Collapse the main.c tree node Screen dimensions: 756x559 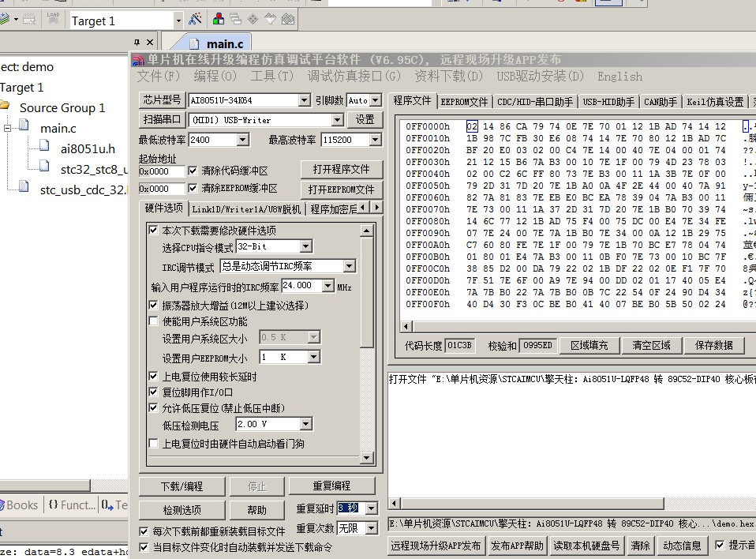coord(9,128)
